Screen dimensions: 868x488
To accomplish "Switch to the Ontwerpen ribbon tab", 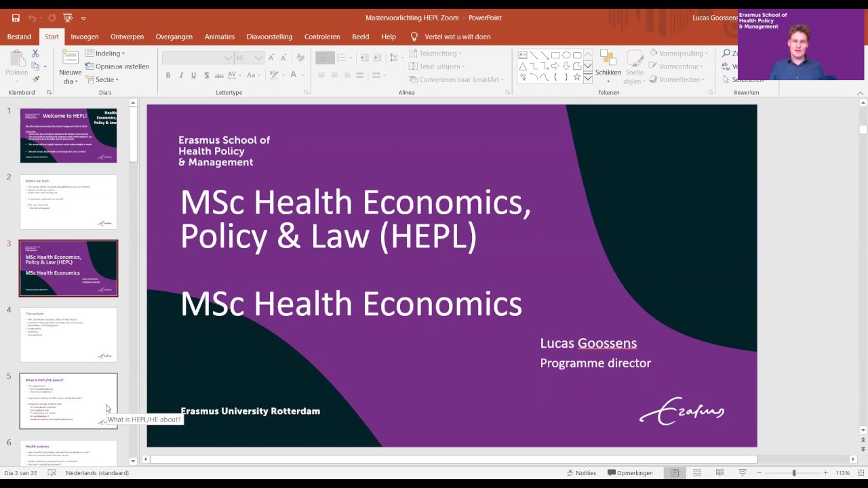I will [x=127, y=37].
